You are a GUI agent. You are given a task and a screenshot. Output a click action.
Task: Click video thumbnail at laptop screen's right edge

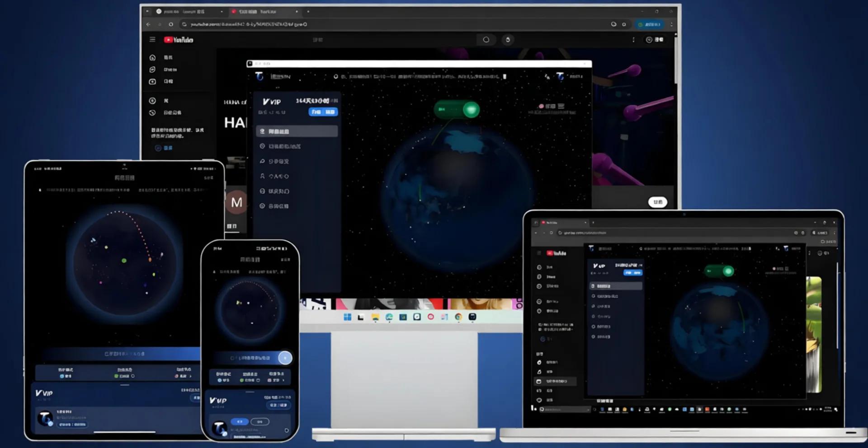coord(814,334)
